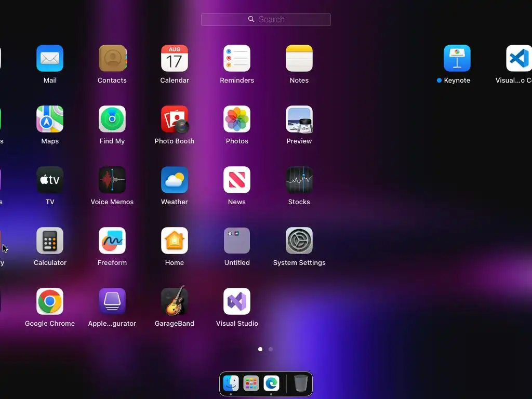Viewport: 532px width, 399px height.
Task: Launch System Settings
Action: [299, 240]
